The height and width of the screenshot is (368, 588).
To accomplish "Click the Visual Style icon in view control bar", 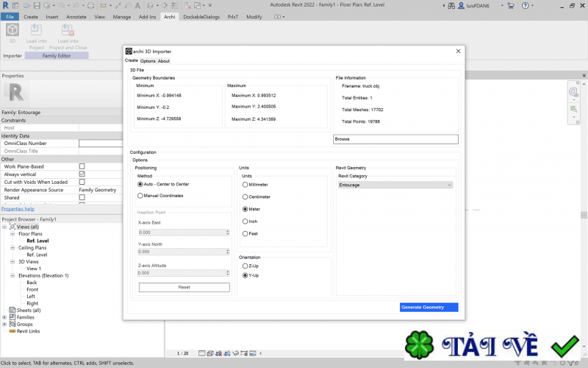I will click(210, 353).
